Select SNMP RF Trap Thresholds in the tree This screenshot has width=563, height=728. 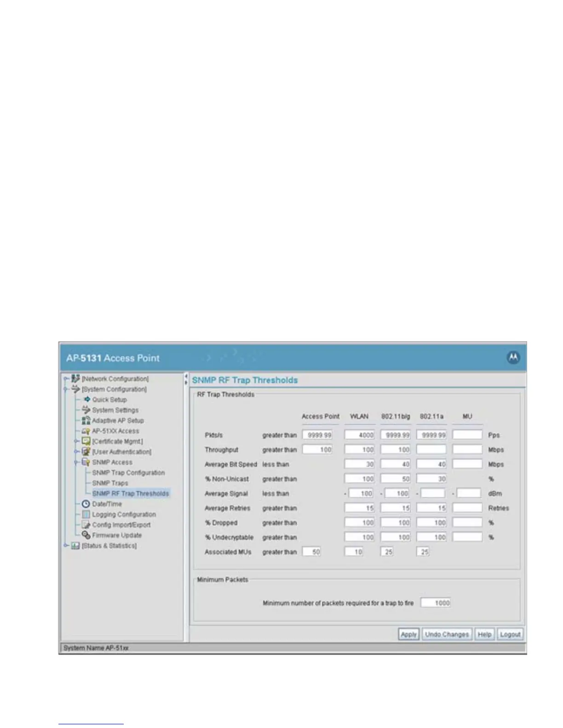coord(131,494)
